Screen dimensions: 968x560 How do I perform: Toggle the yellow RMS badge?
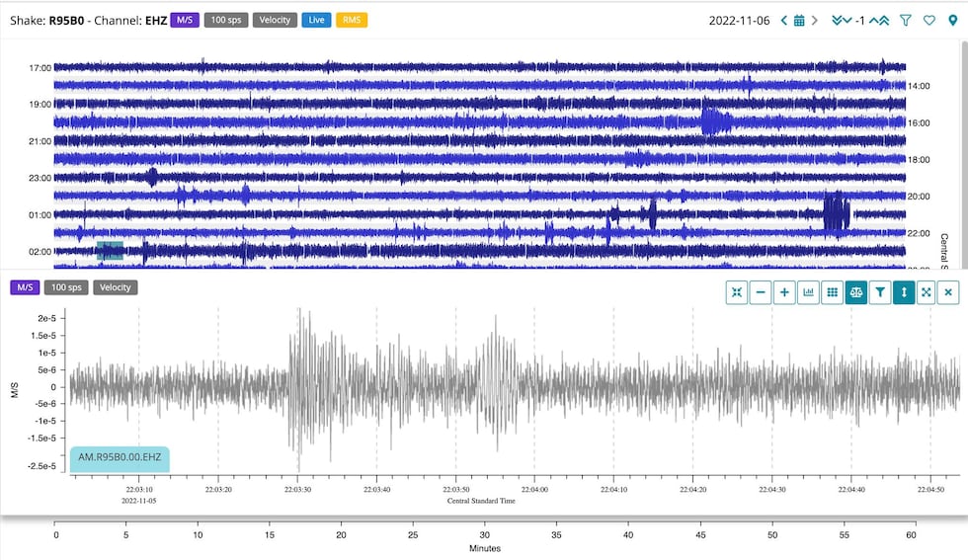(x=352, y=21)
